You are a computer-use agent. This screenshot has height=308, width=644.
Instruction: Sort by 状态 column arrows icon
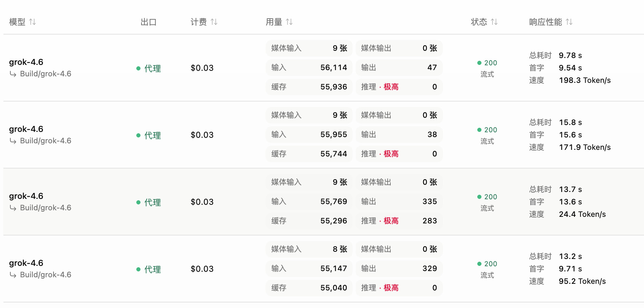[x=494, y=22]
